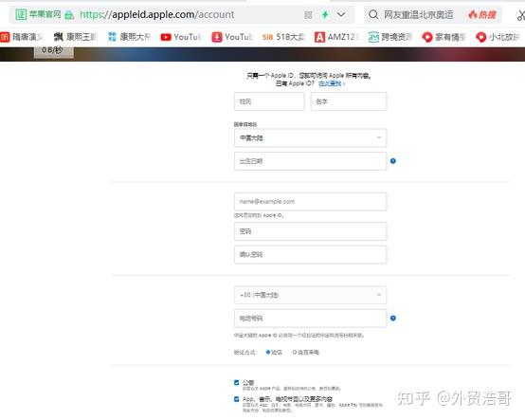Open the YouTube download-icon bookmark

click(x=232, y=37)
